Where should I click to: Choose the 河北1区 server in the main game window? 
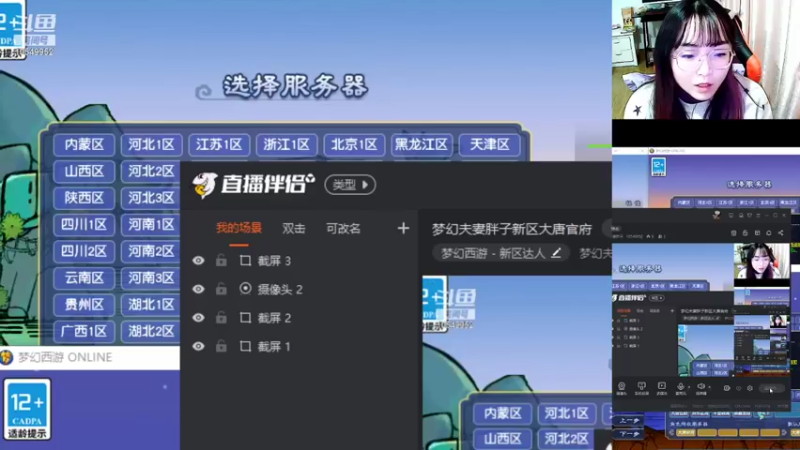[x=152, y=144]
